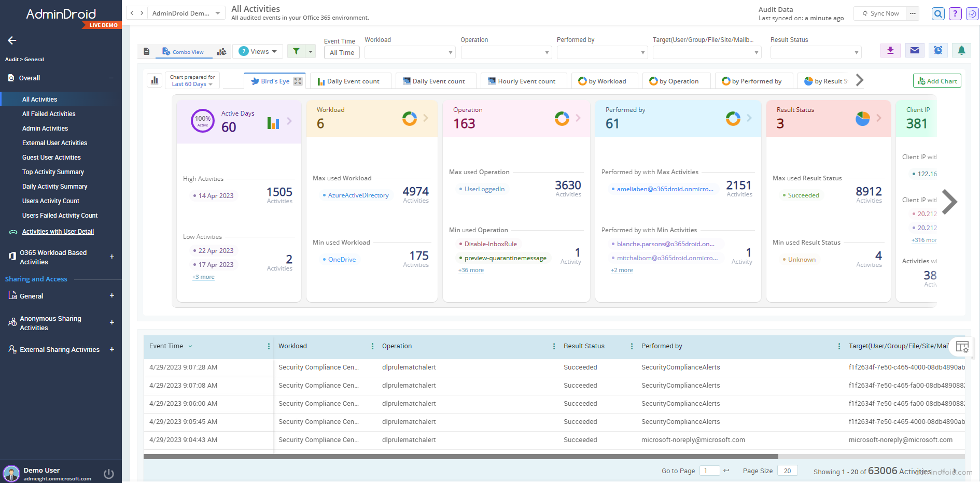Select the chart-only view icon
Viewport: 980px width, 483px height.
pos(221,51)
